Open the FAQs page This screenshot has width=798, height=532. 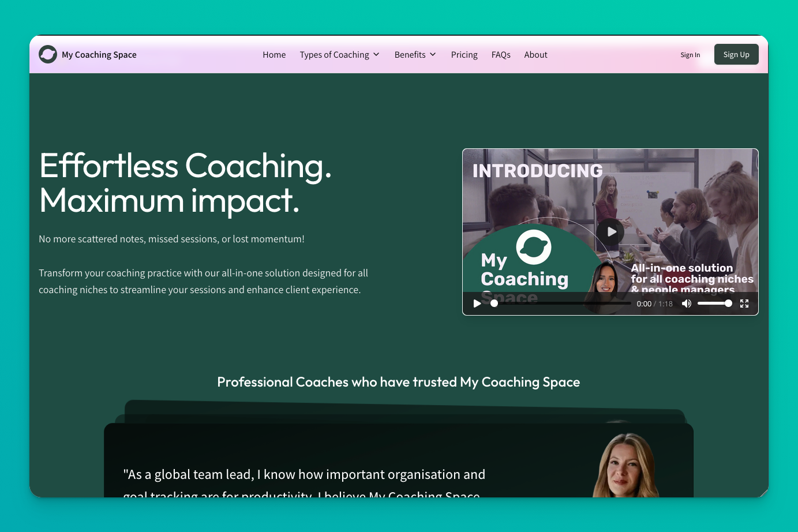coord(501,55)
